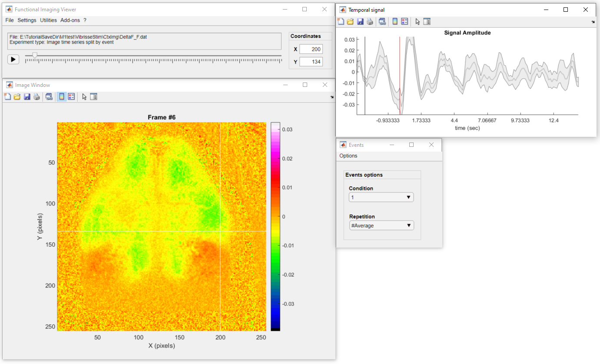Click toolbar dock arrow in Image Window
The height and width of the screenshot is (364, 600).
tap(332, 97)
